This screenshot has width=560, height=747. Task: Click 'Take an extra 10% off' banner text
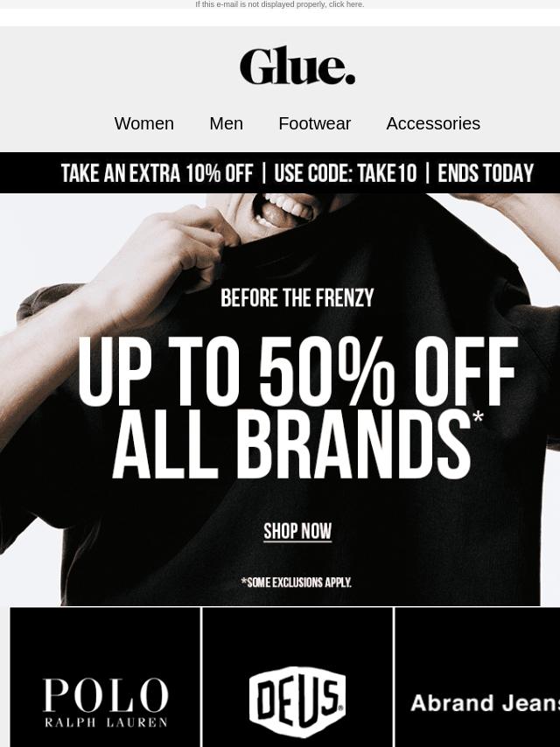[157, 173]
